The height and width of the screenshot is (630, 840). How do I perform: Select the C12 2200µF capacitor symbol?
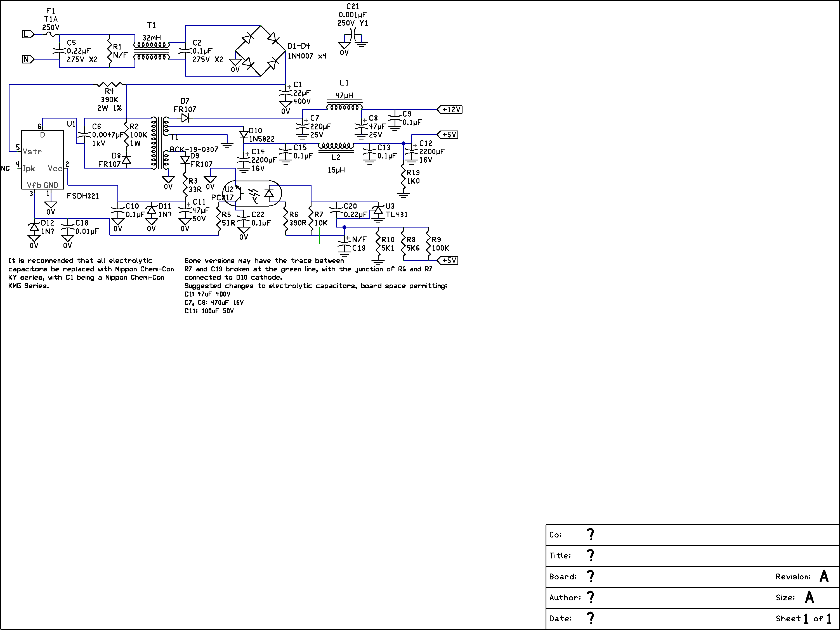pos(412,151)
